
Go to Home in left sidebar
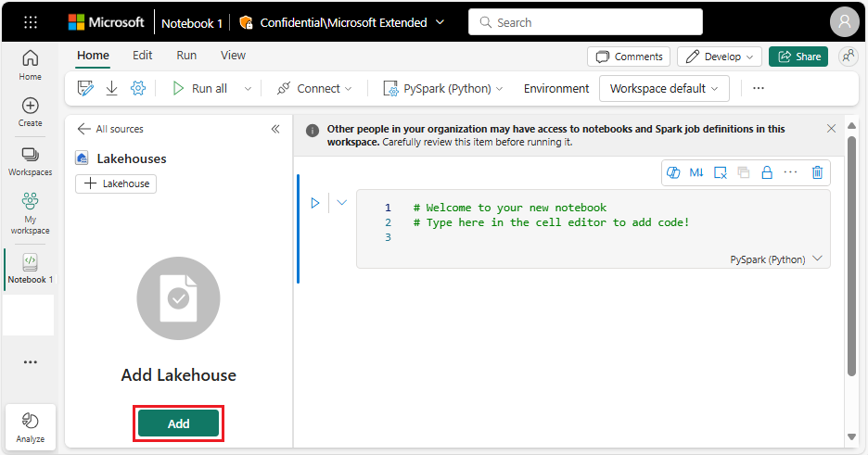(x=30, y=65)
